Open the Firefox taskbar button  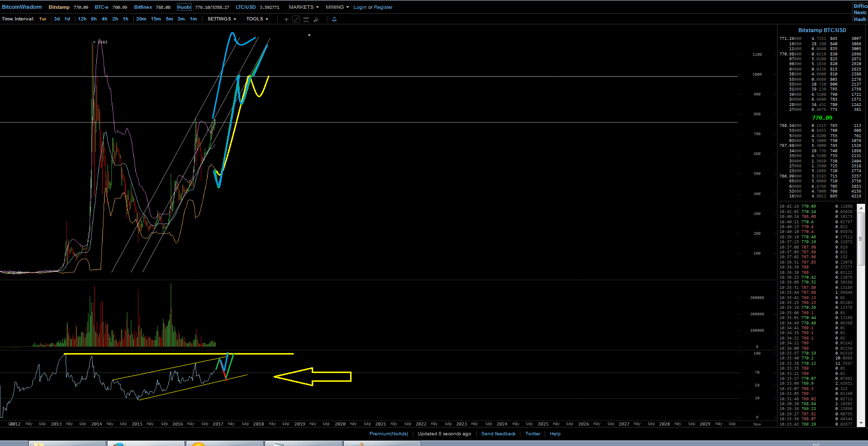[x=146, y=444]
